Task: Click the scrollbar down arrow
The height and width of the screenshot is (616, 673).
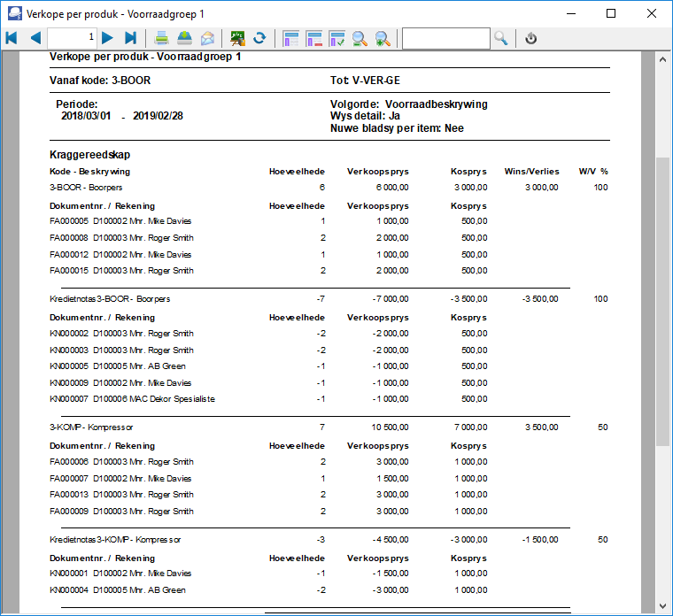Action: point(662,606)
